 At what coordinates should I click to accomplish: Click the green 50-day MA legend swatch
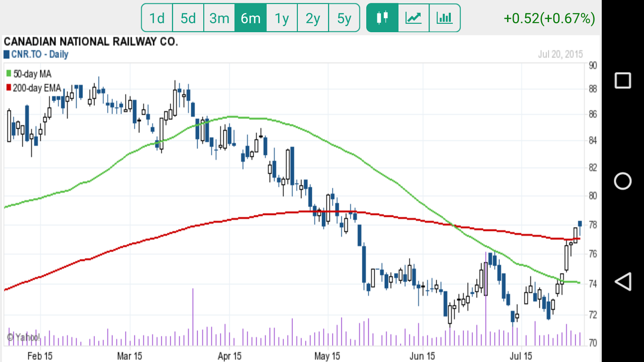[x=9, y=73]
